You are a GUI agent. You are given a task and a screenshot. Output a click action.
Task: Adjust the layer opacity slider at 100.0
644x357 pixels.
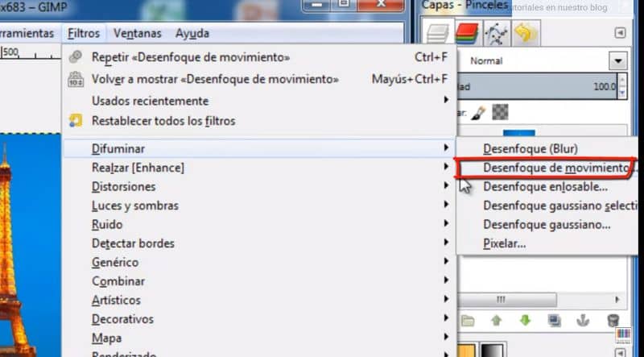(x=537, y=87)
